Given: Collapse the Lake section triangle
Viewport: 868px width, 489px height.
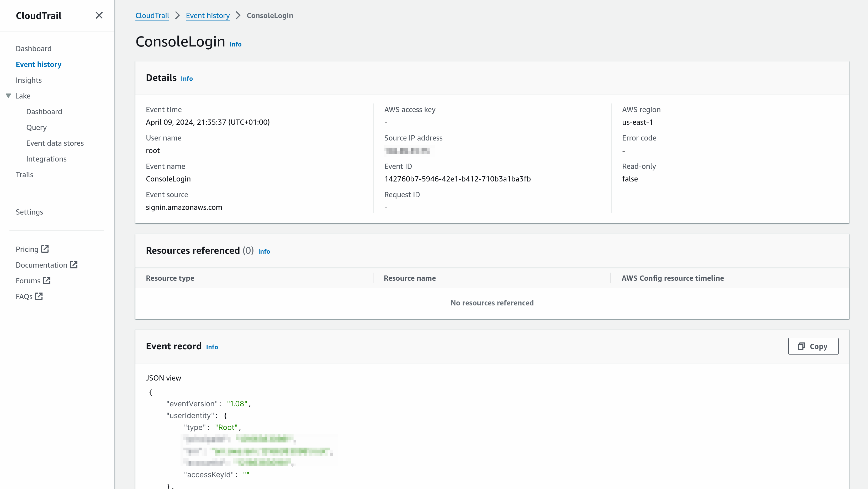Looking at the screenshot, I should [x=9, y=96].
